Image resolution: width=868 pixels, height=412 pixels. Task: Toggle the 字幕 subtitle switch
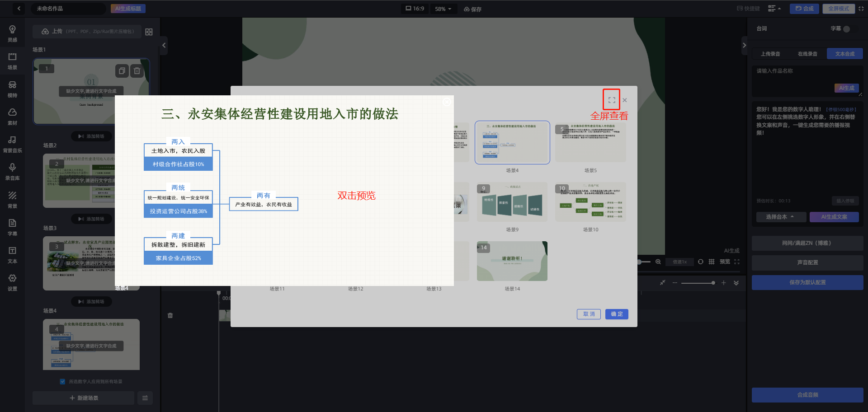[x=846, y=29]
